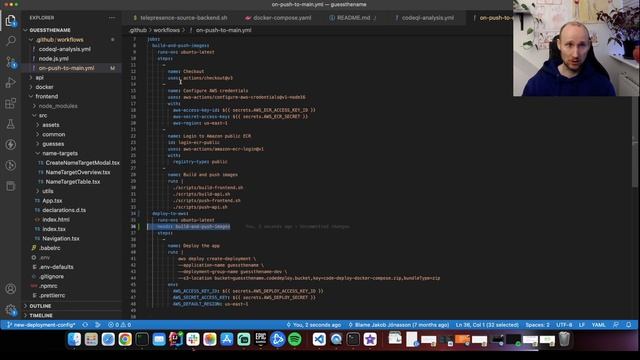Open Launchpad from the dock
Viewport: 640px width, 360px height.
click(x=91, y=339)
